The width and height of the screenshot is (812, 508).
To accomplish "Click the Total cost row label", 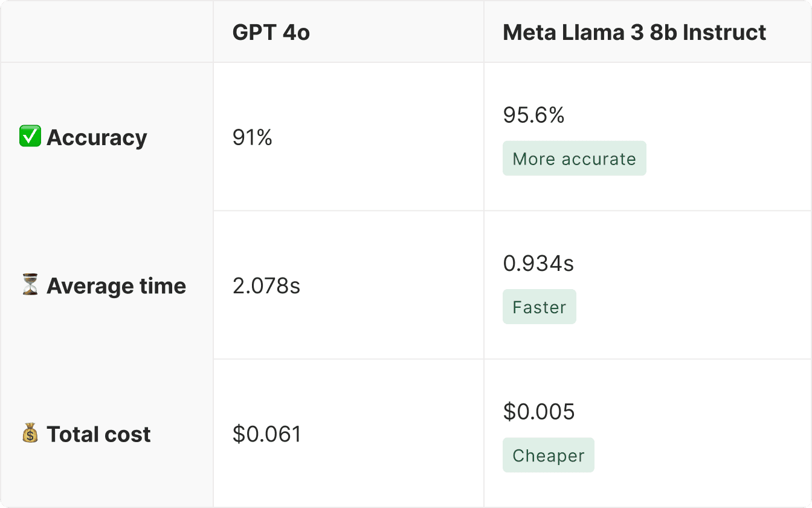I will (98, 434).
